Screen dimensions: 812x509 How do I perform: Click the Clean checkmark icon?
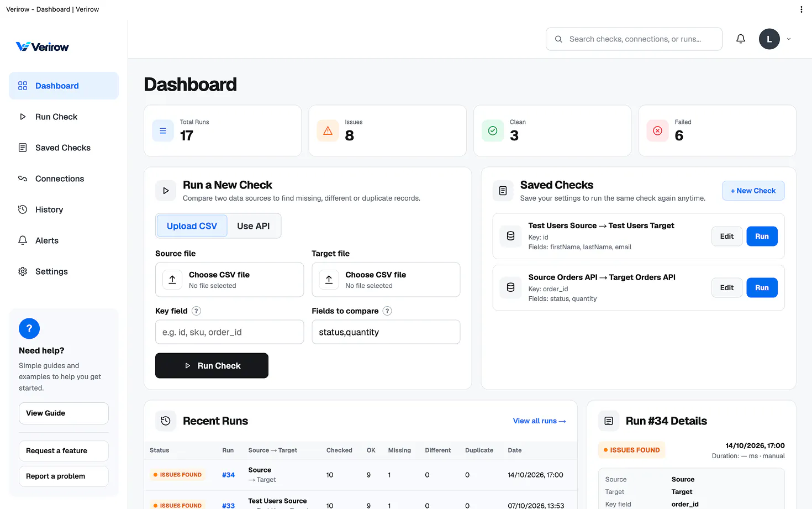(x=493, y=131)
